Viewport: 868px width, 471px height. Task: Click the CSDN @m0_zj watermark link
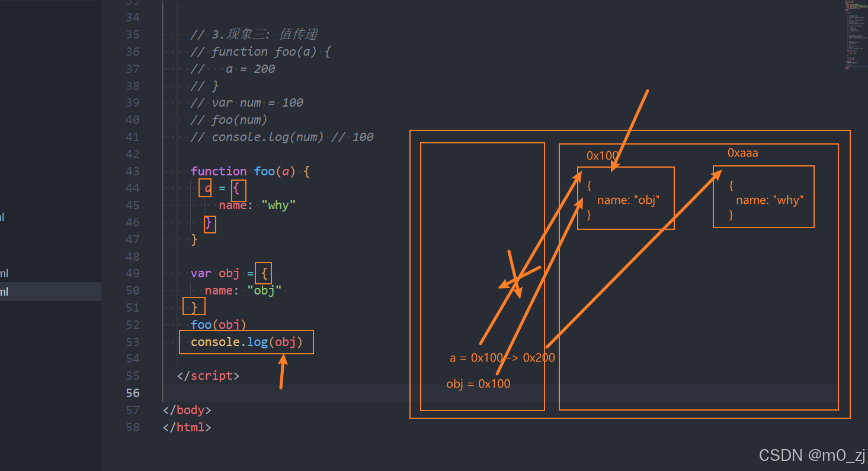811,455
